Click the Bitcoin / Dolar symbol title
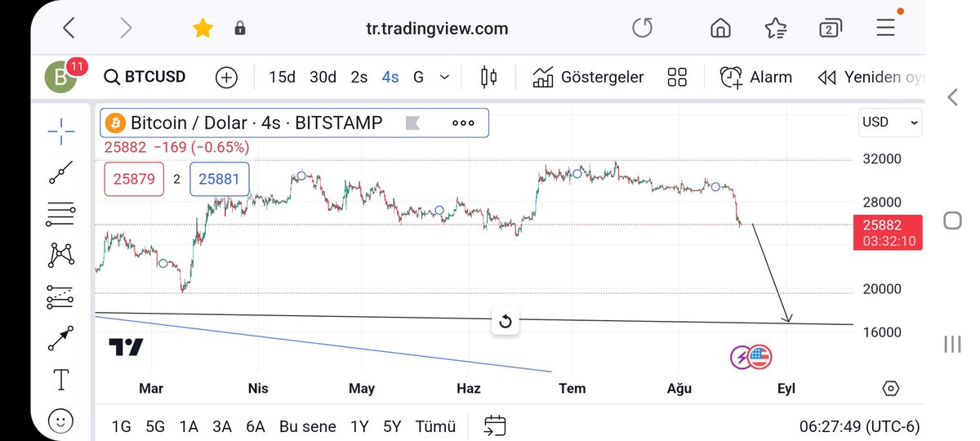Image resolution: width=980 pixels, height=441 pixels. coord(256,122)
